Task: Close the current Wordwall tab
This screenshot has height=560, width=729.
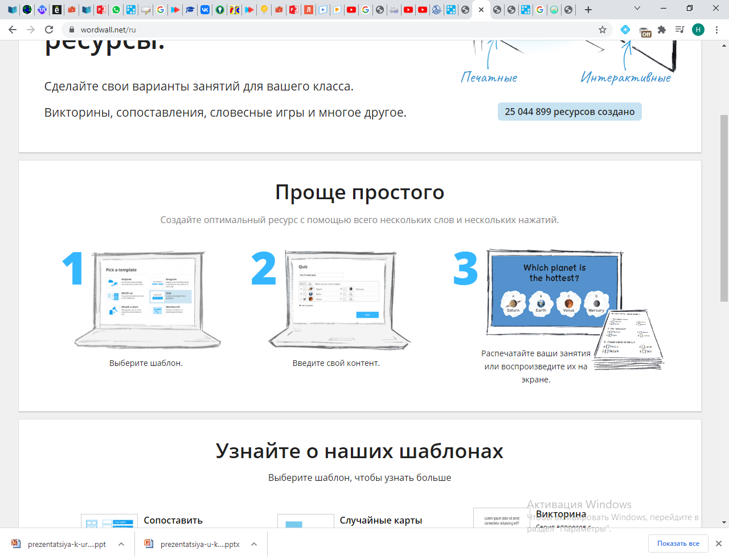Action: click(481, 10)
